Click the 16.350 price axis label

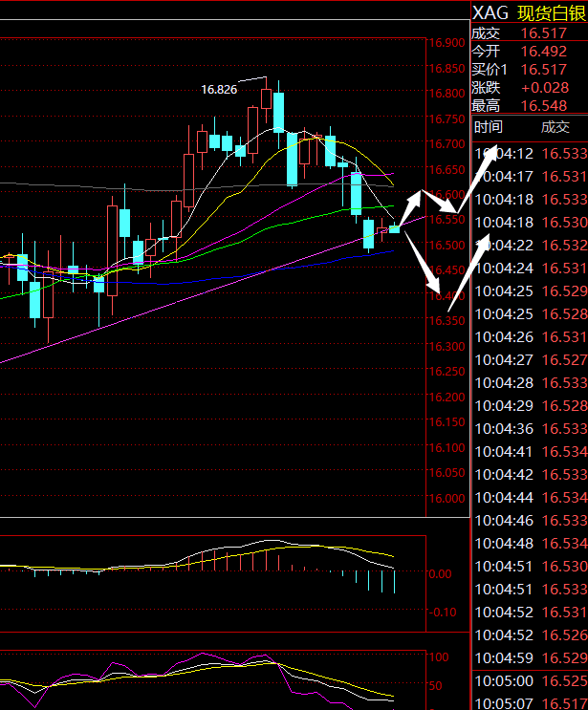447,321
